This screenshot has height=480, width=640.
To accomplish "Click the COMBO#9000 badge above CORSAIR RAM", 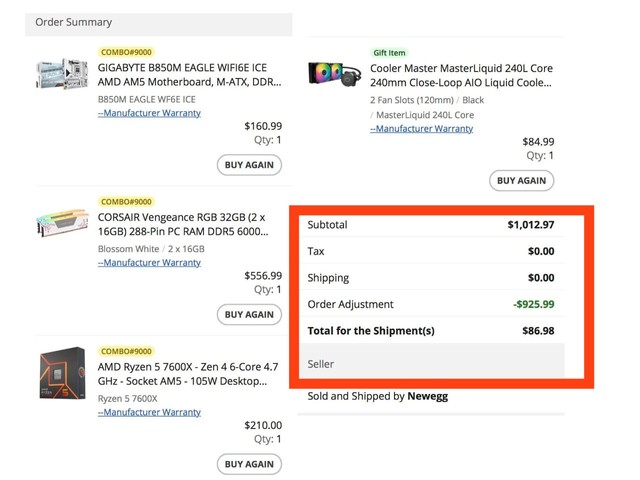I will [x=126, y=202].
